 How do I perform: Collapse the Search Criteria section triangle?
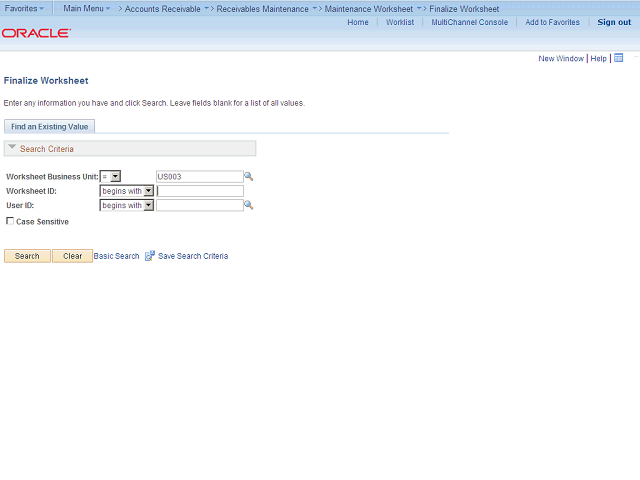12,147
